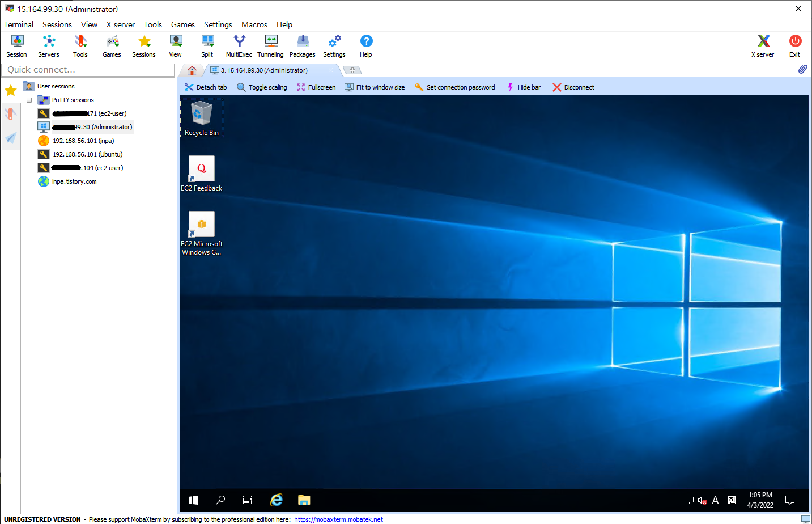Viewport: 812px width, 524px height.
Task: Click the paperclip icon at top right
Action: pyautogui.click(x=803, y=69)
